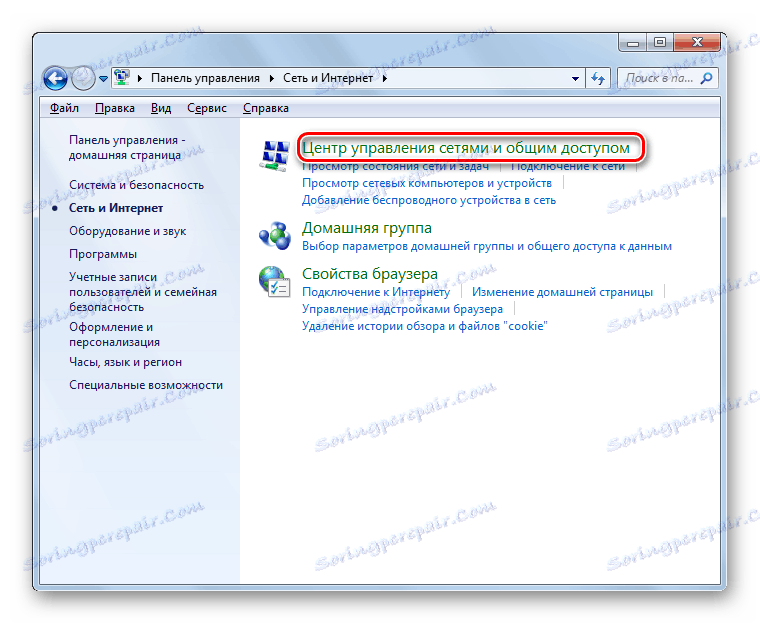This screenshot has width=760, height=624.
Task: Minimize the Control Panel window
Action: click(x=633, y=43)
